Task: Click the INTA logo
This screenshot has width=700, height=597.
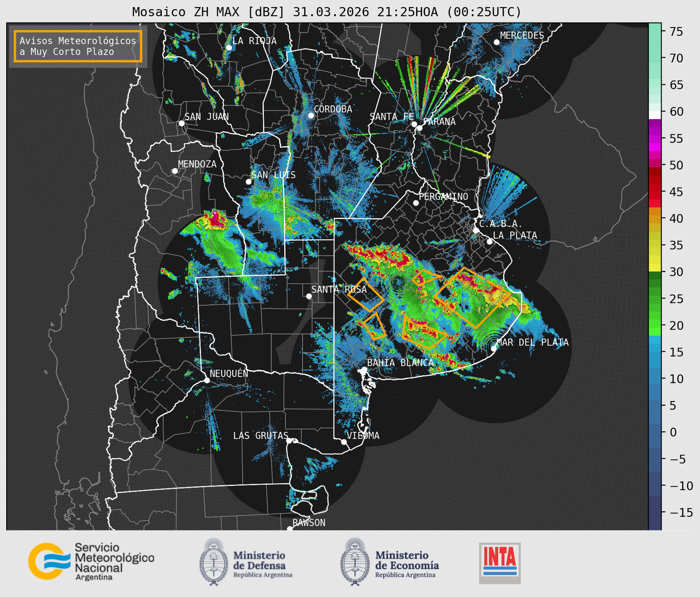Action: [500, 563]
